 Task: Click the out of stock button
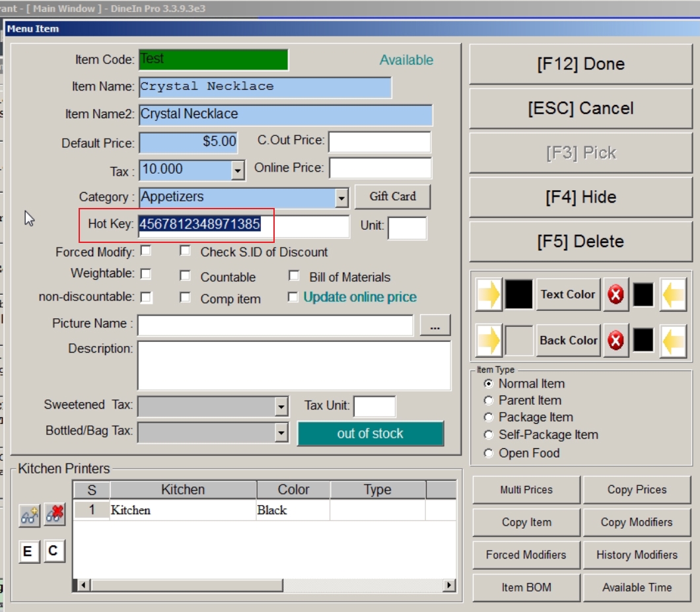pyautogui.click(x=370, y=434)
